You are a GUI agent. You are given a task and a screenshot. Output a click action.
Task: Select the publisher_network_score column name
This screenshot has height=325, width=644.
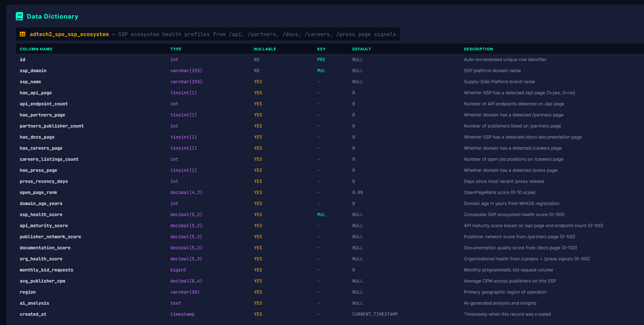pos(50,237)
